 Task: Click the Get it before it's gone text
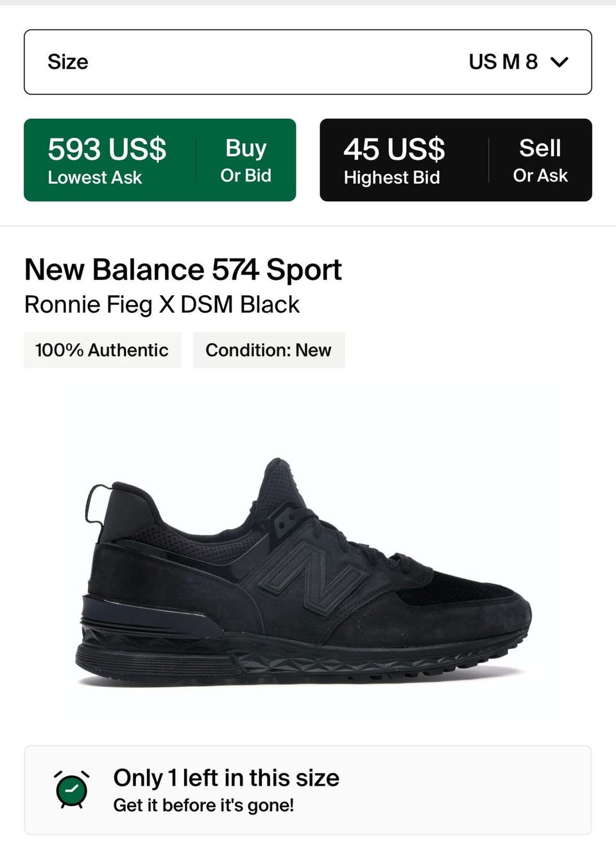point(203,806)
